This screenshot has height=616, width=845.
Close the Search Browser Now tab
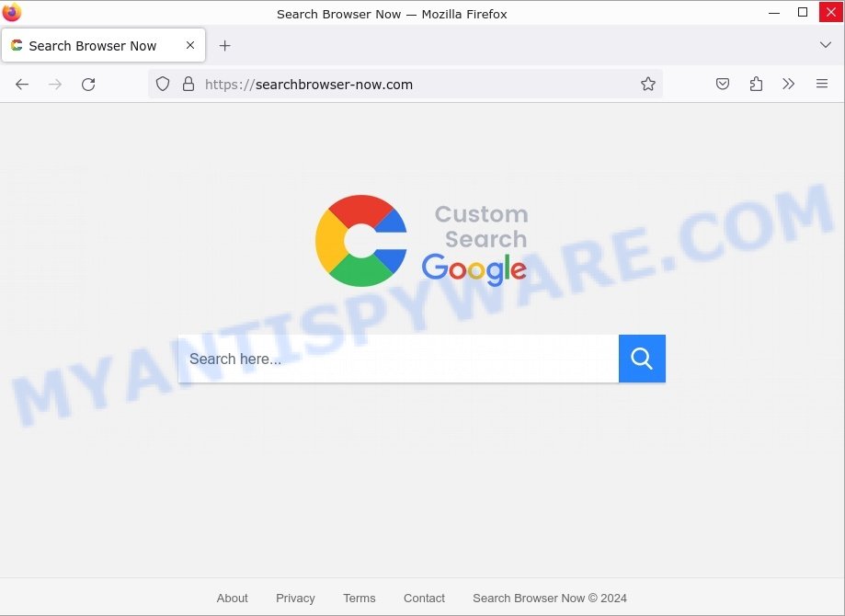tap(190, 45)
